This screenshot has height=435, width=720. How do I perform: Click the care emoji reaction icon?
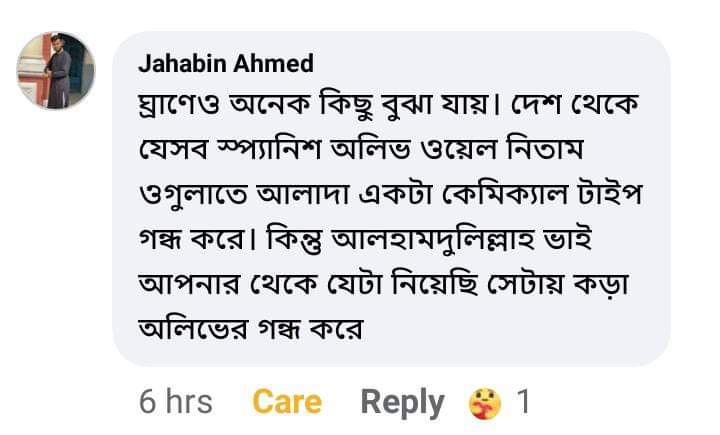(484, 403)
